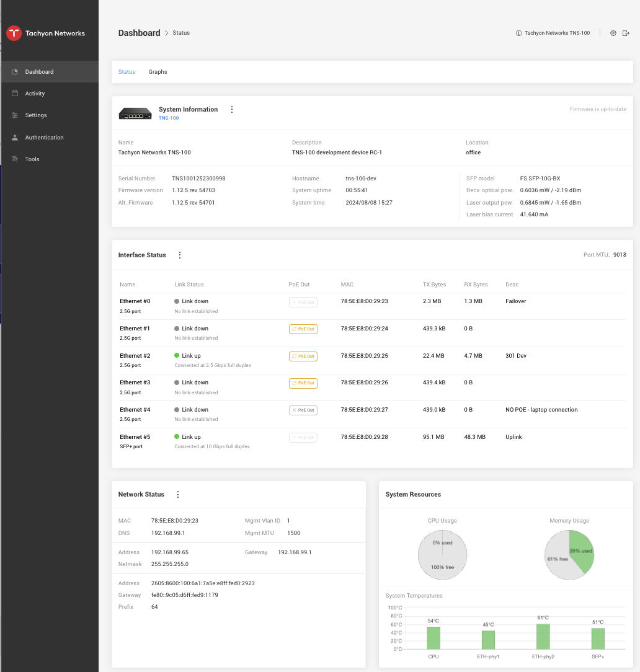Toggle PoE Out for Ethernet #0
Image resolution: width=640 pixels, height=672 pixels.
[x=303, y=302]
